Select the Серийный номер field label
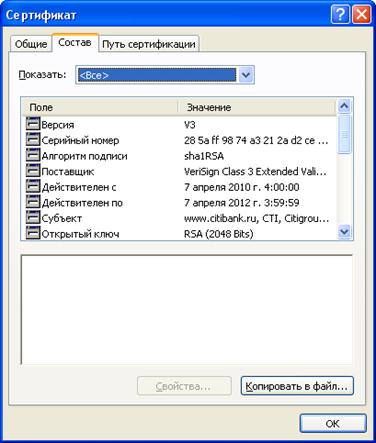The height and width of the screenshot is (443, 376). point(80,141)
